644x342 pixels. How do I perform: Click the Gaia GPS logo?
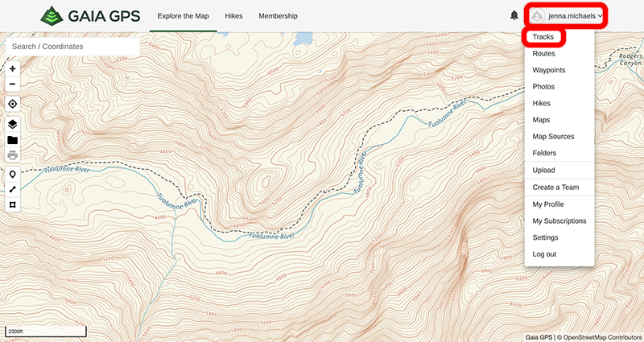[x=90, y=16]
